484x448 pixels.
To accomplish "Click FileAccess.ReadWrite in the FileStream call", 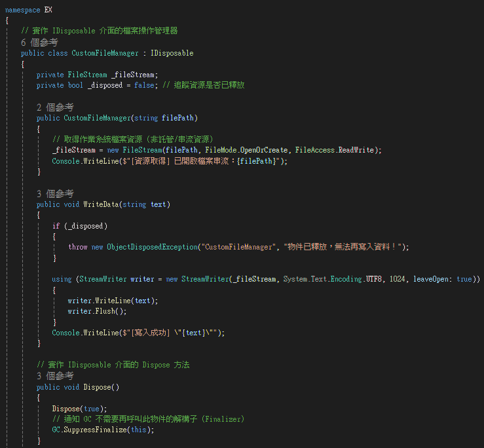I will 335,150.
